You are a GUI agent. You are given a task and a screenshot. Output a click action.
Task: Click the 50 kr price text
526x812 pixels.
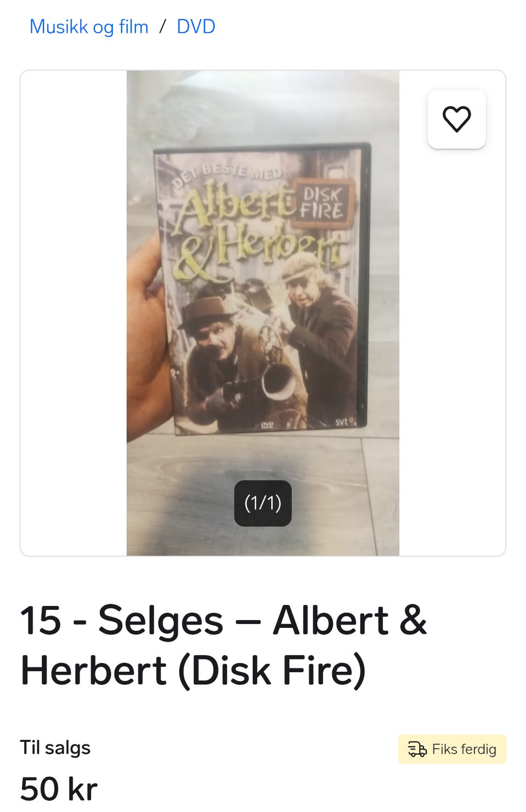[x=59, y=789]
